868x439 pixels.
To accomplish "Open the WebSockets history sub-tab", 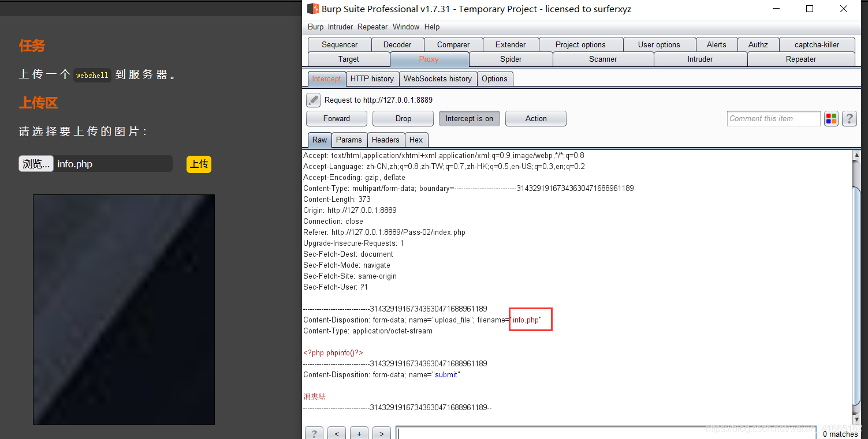I will point(438,78).
